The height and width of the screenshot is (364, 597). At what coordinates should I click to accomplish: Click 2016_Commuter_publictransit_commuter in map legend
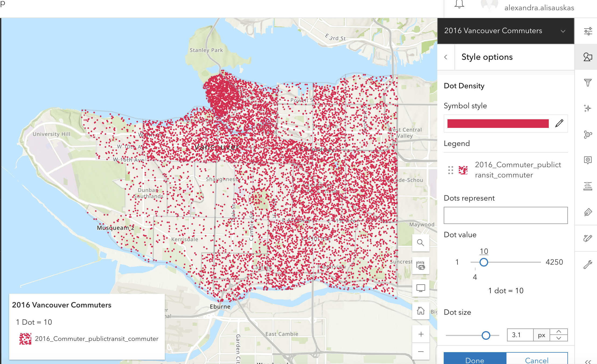pyautogui.click(x=97, y=339)
